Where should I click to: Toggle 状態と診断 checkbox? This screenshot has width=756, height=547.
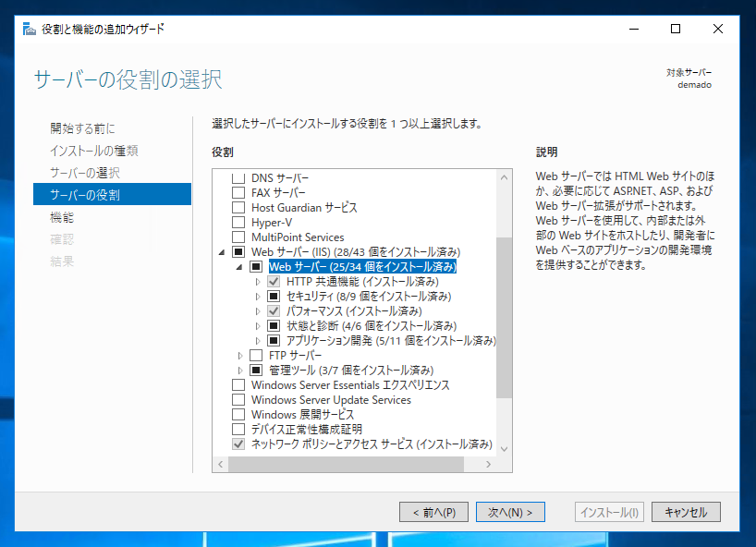274,326
